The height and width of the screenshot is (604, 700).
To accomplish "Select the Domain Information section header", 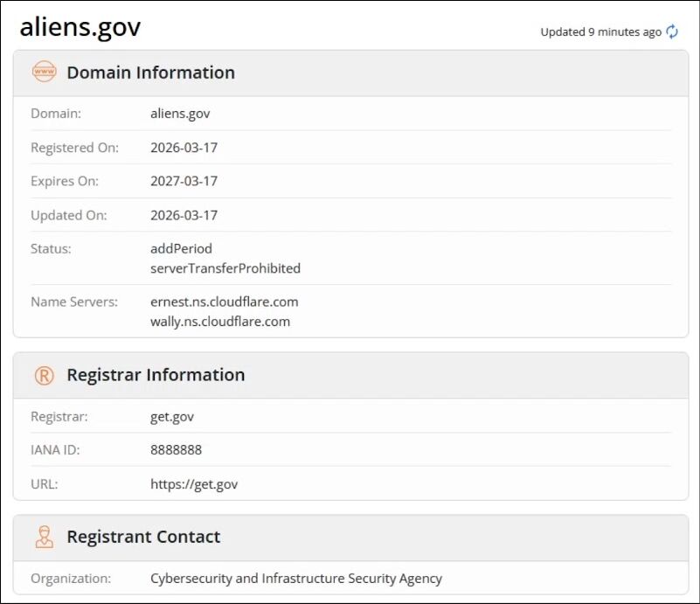I will point(150,73).
